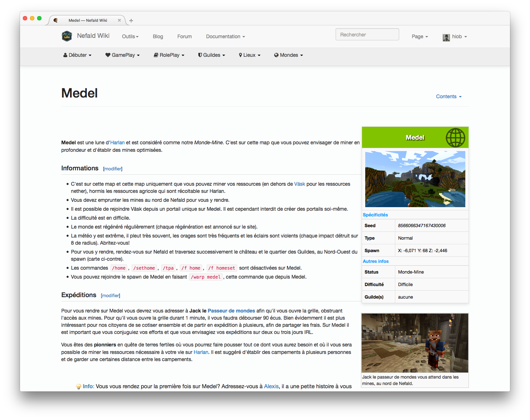Open the Débuter menu
Screen dimensions: 530x420
[78, 55]
